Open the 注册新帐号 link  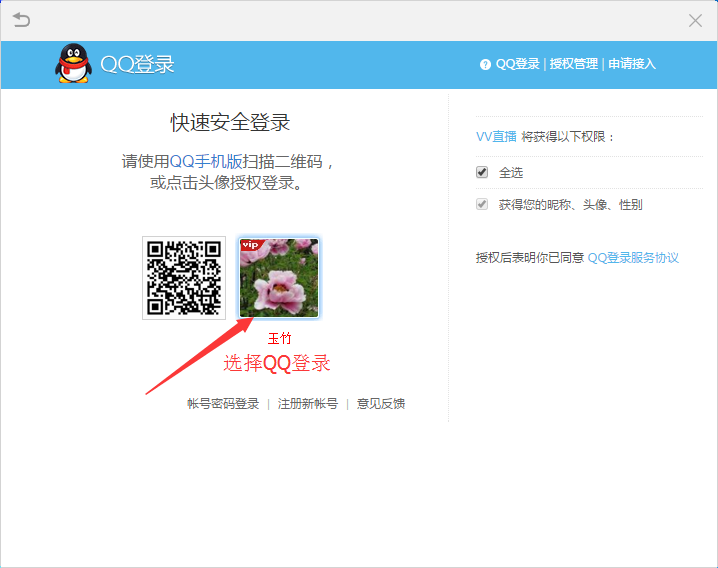[x=308, y=404]
